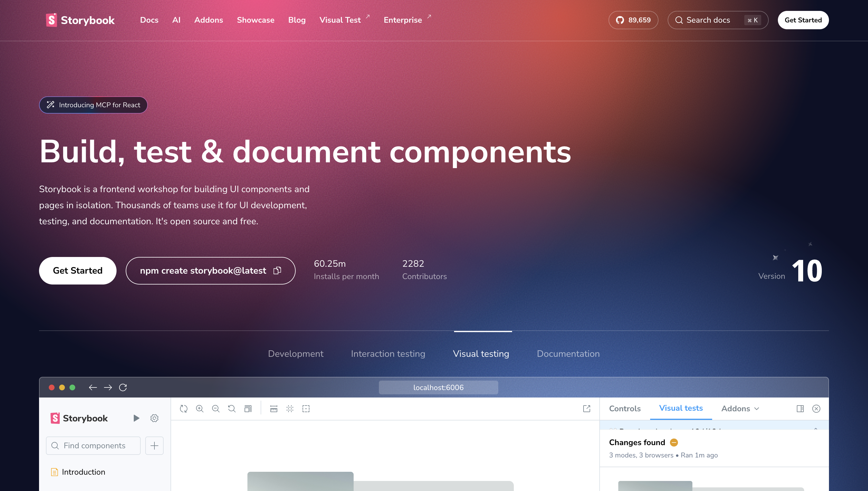Toggle the panel orientation icon
Screen dimensions: 868x491
(800, 409)
